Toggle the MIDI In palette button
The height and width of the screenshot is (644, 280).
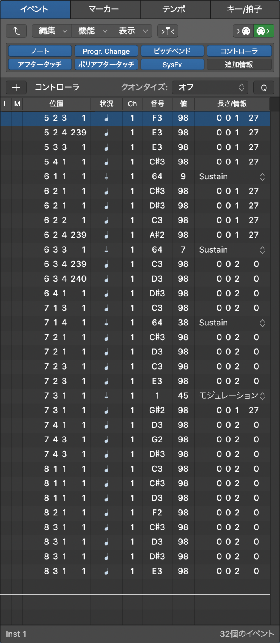pos(243,31)
